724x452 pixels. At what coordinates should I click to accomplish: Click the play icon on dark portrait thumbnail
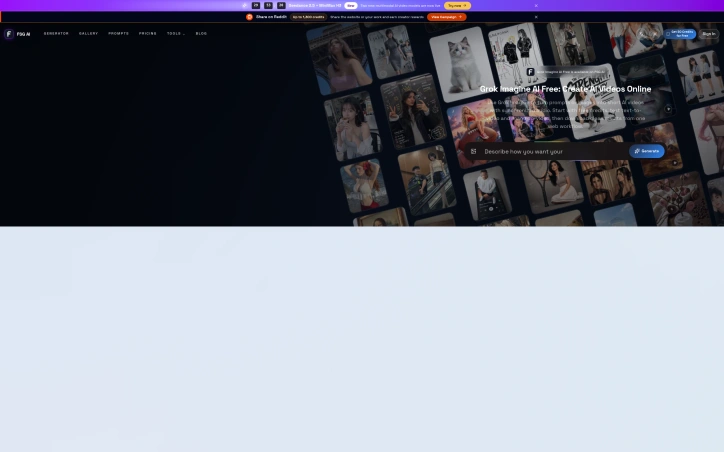(x=668, y=109)
